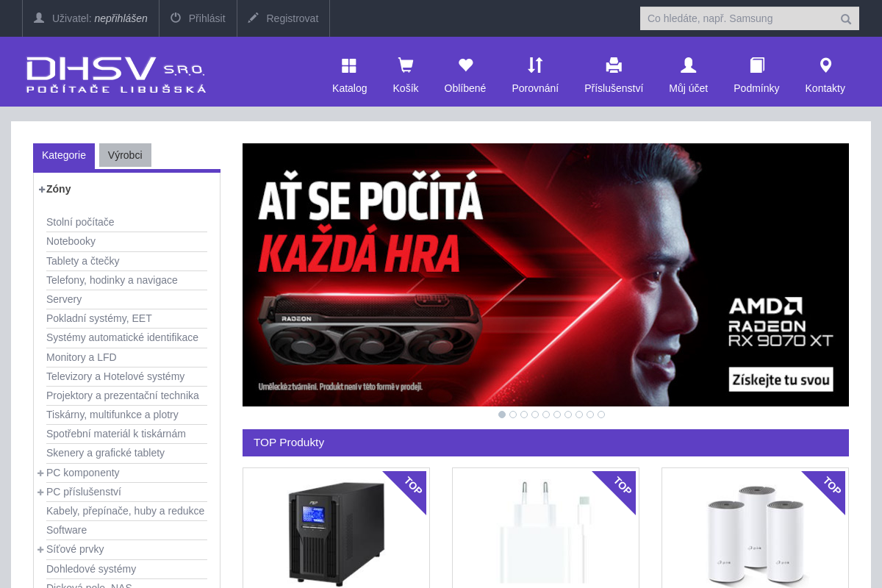Open Stolní počítače category
This screenshot has width=882, height=588.
80,222
